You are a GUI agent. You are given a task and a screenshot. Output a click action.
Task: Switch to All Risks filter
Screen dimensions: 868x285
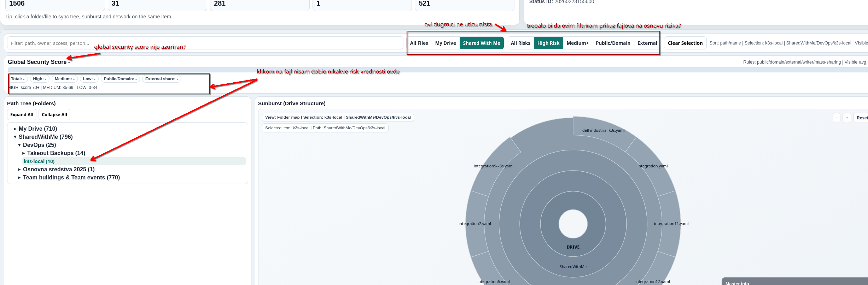coord(520,43)
